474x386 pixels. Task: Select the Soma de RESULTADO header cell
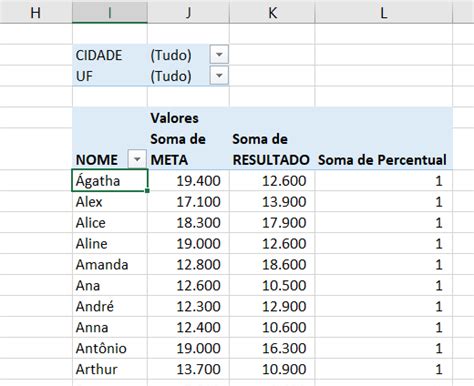272,149
